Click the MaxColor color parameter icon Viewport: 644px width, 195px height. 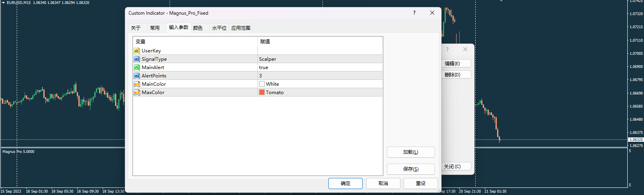137,93
